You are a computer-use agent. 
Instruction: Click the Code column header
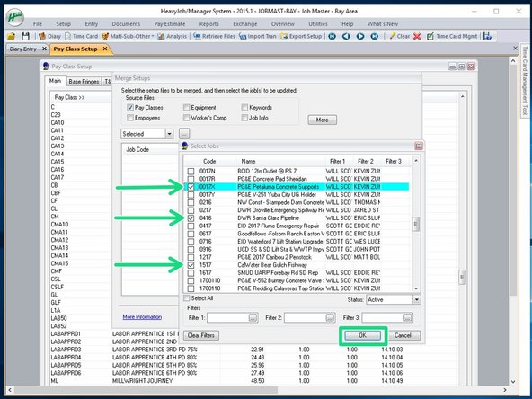(x=209, y=161)
